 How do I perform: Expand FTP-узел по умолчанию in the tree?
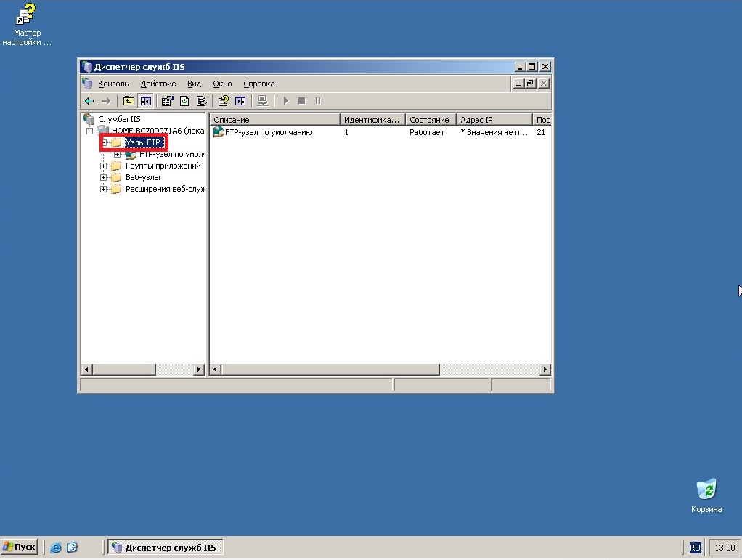point(117,154)
